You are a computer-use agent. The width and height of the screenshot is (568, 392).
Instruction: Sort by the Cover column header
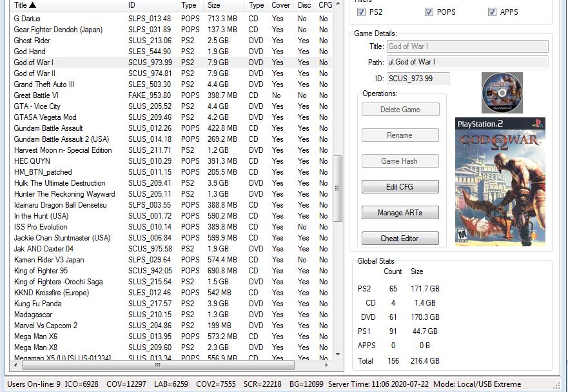pos(280,5)
